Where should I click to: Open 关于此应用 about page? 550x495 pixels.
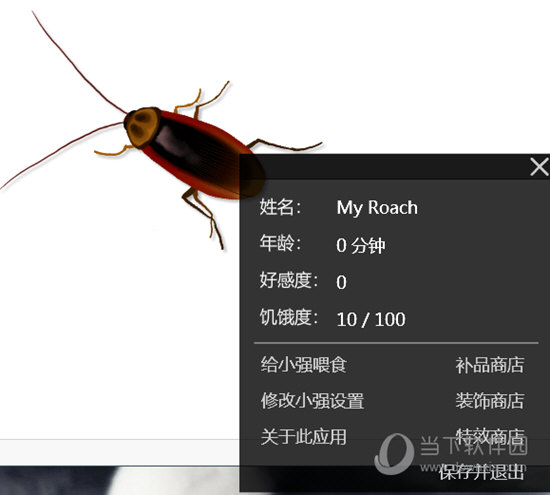pyautogui.click(x=304, y=436)
